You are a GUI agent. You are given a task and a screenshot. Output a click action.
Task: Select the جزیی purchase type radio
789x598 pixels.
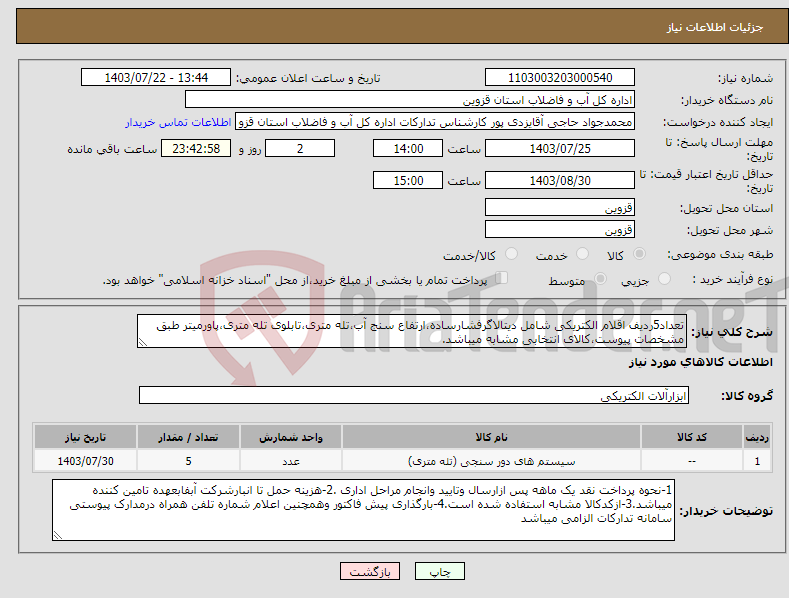(x=664, y=279)
